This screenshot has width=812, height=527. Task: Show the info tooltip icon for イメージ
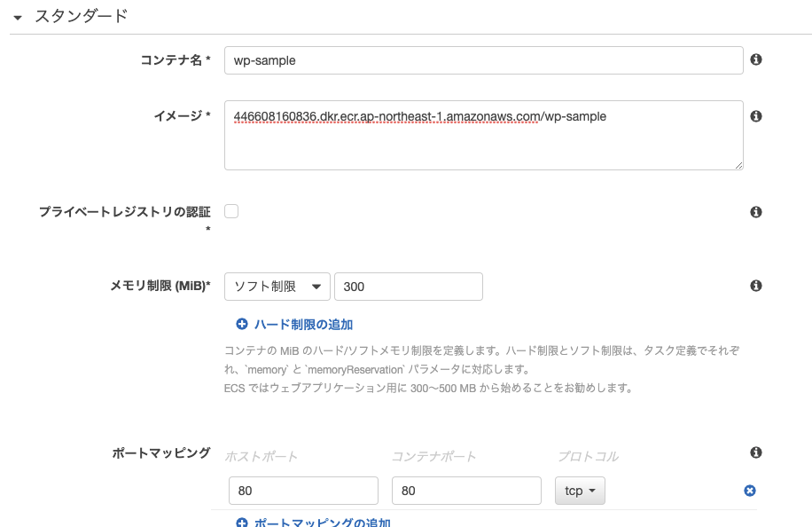click(x=756, y=116)
